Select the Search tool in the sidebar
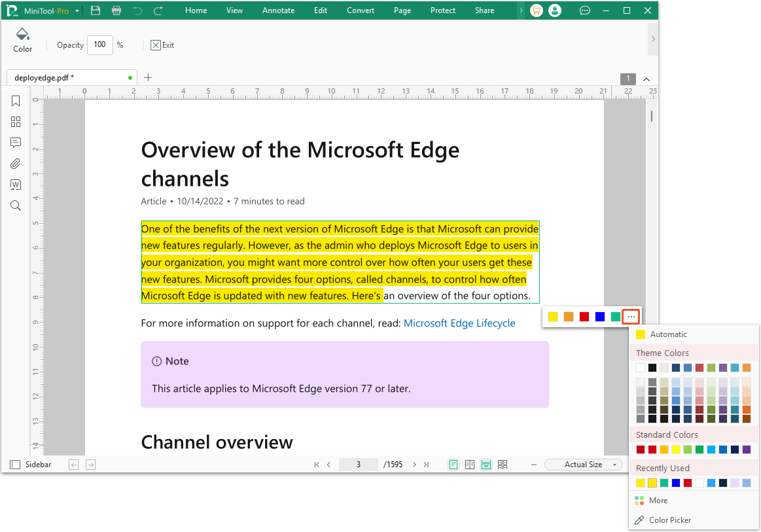Screen dimensions: 761x532 [x=15, y=205]
